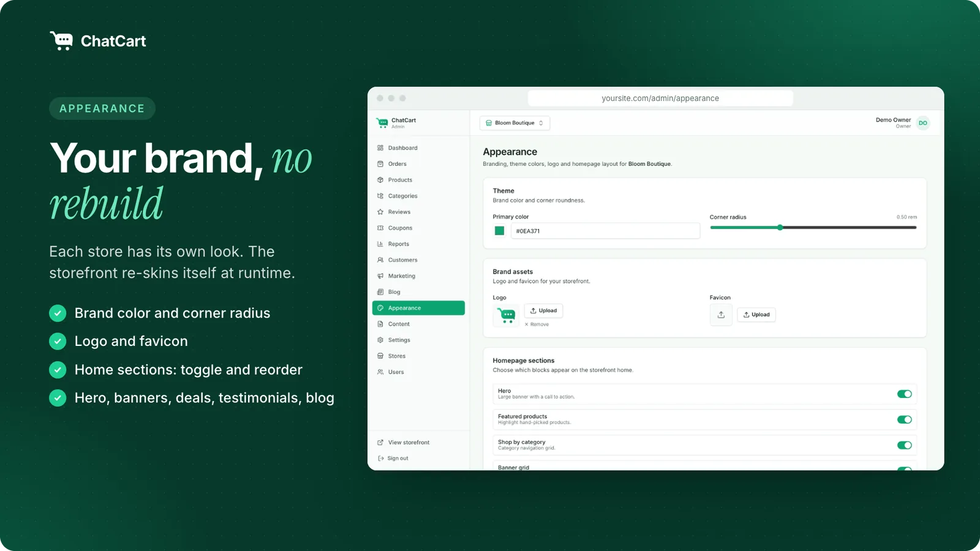Viewport: 980px width, 551px height.
Task: Click the Products box icon
Action: (380, 180)
